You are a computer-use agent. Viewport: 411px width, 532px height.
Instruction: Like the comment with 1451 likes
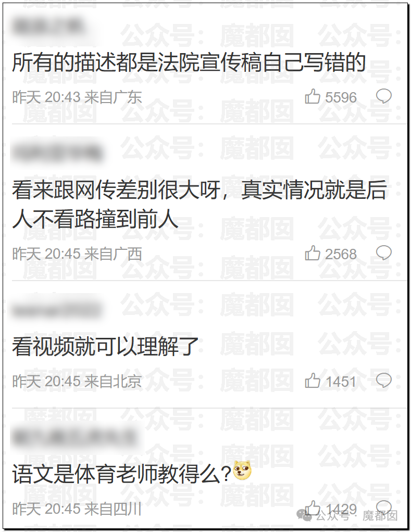click(312, 381)
